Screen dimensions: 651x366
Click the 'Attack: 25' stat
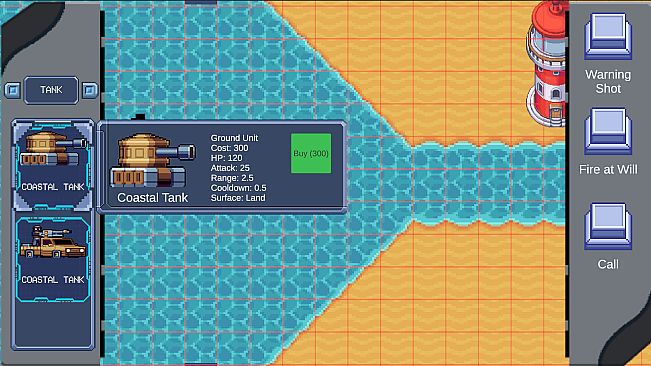[x=230, y=168]
